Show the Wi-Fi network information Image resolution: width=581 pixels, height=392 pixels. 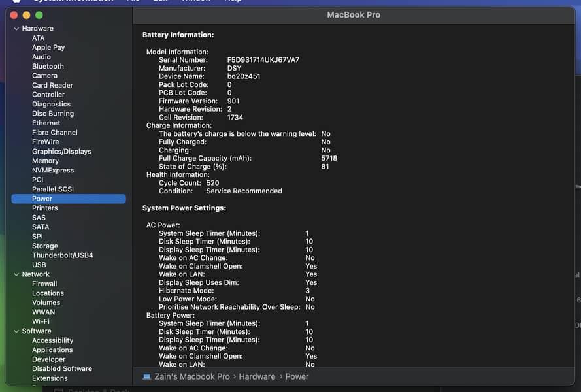click(41, 321)
